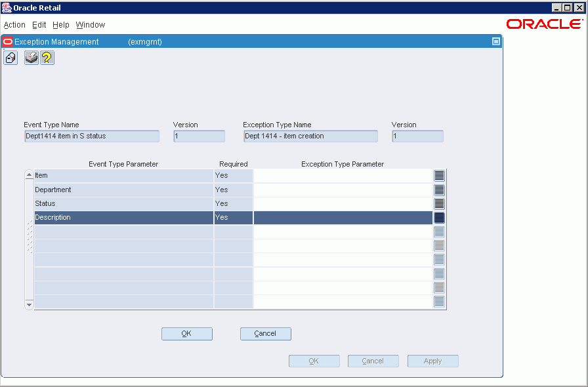Image resolution: width=588 pixels, height=387 pixels.
Task: Open the Edit menu
Action: [x=39, y=25]
